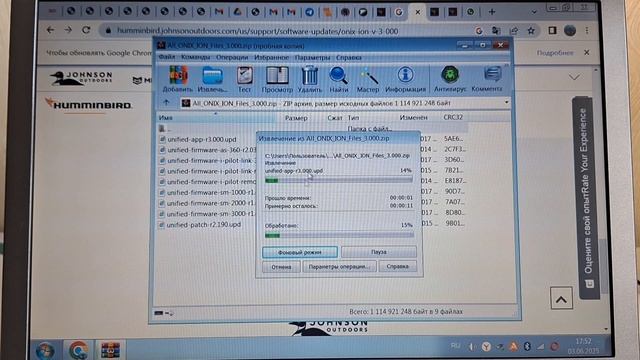
Task: Click the Фоновый режим button
Action: click(x=300, y=252)
